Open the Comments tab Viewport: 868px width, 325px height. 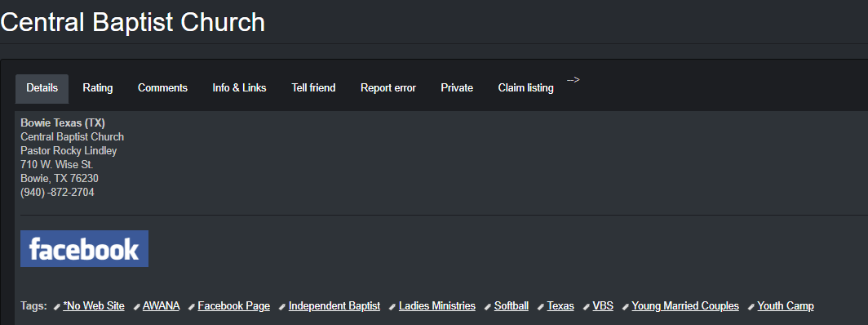(x=163, y=88)
